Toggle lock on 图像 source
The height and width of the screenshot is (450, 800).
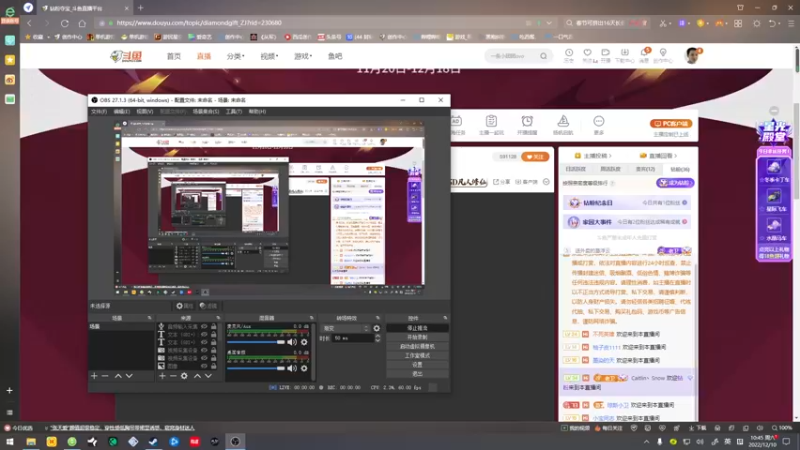pos(214,366)
